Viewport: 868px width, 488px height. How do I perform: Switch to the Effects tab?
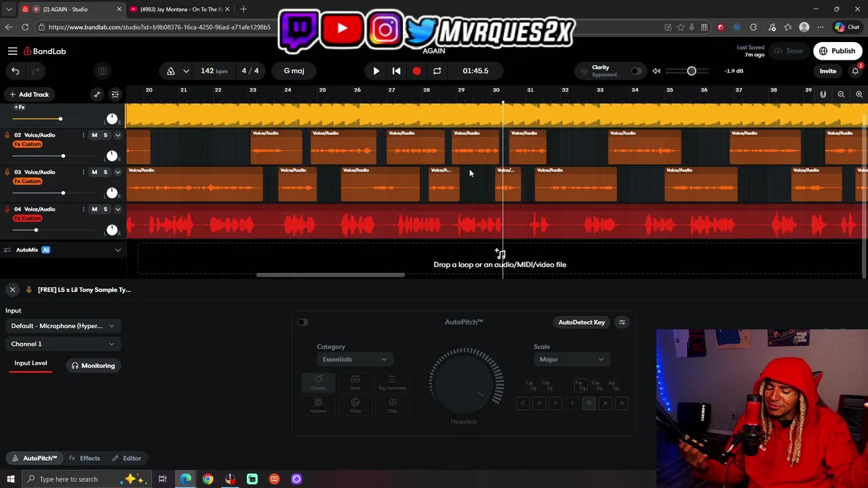(x=85, y=458)
